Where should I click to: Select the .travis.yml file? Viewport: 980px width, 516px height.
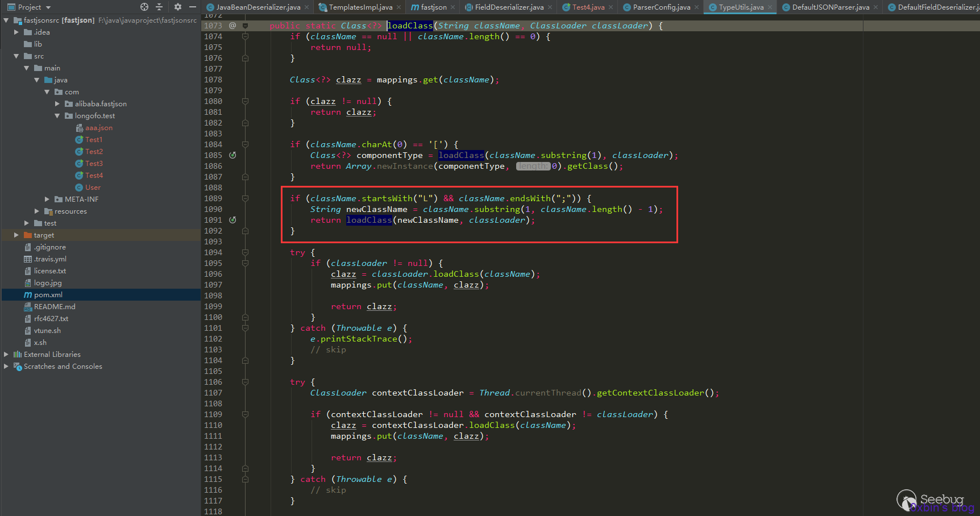[50, 259]
